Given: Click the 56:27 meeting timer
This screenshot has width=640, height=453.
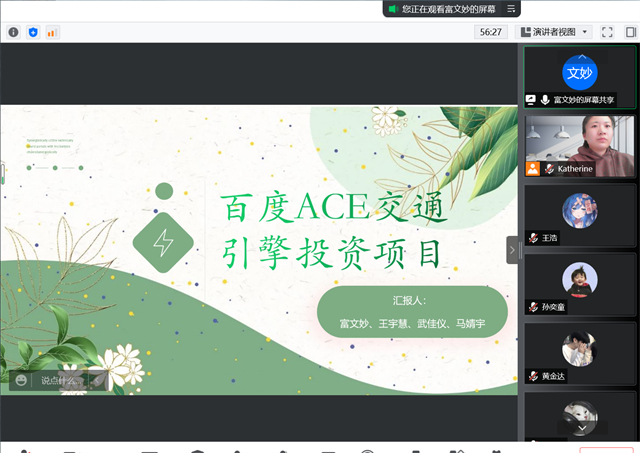Looking at the screenshot, I should (x=491, y=32).
